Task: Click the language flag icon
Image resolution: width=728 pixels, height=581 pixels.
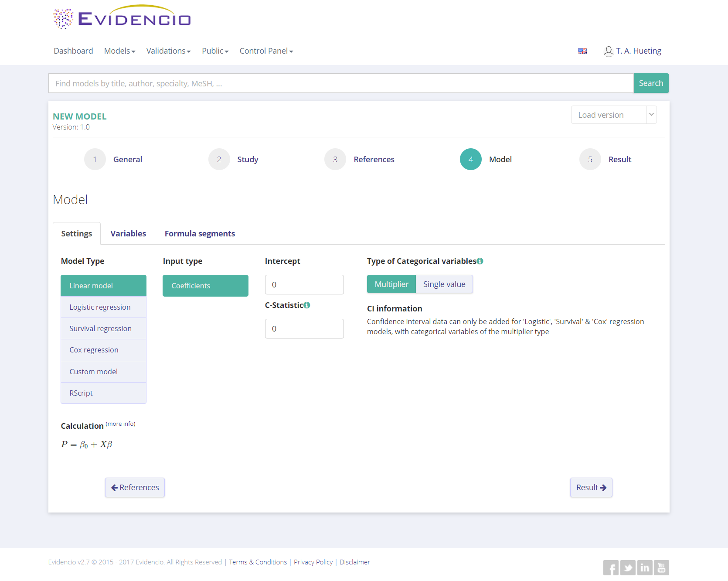Action: [582, 51]
